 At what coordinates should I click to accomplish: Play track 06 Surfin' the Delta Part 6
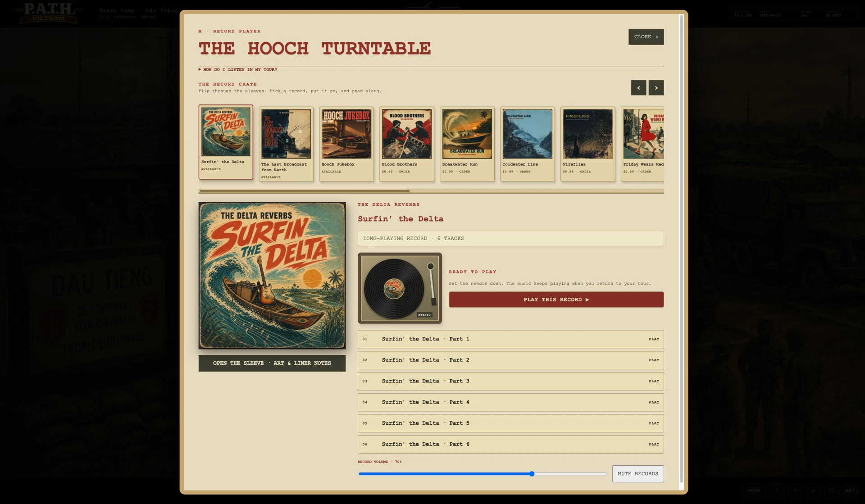point(511,444)
